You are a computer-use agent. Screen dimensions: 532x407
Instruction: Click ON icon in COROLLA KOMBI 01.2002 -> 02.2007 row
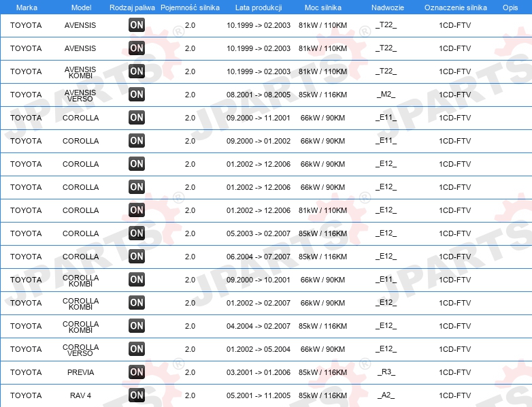tap(137, 302)
